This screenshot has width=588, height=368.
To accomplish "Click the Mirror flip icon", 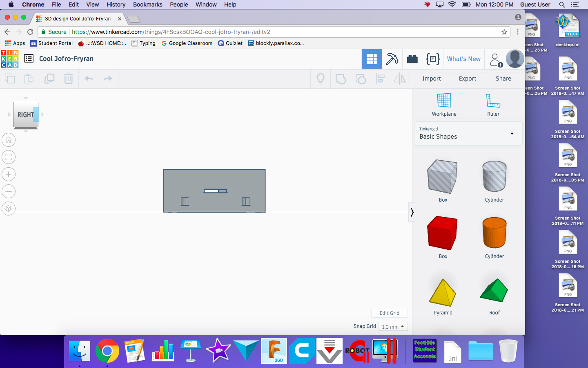I will (400, 79).
